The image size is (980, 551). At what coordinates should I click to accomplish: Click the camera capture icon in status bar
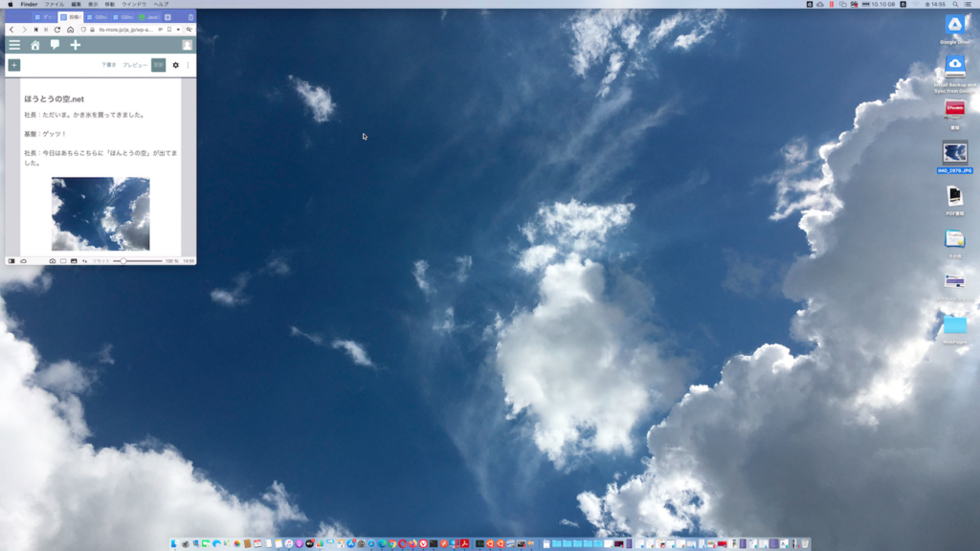coord(52,260)
